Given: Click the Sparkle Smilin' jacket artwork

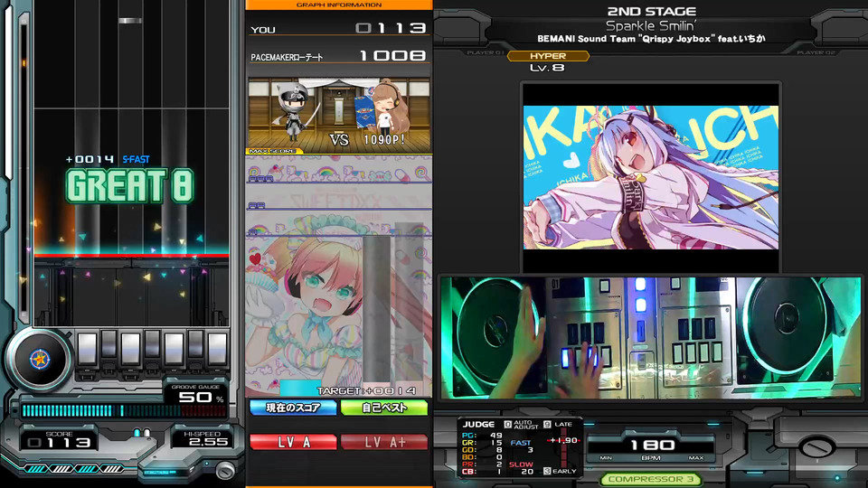Looking at the screenshot, I should [651, 177].
